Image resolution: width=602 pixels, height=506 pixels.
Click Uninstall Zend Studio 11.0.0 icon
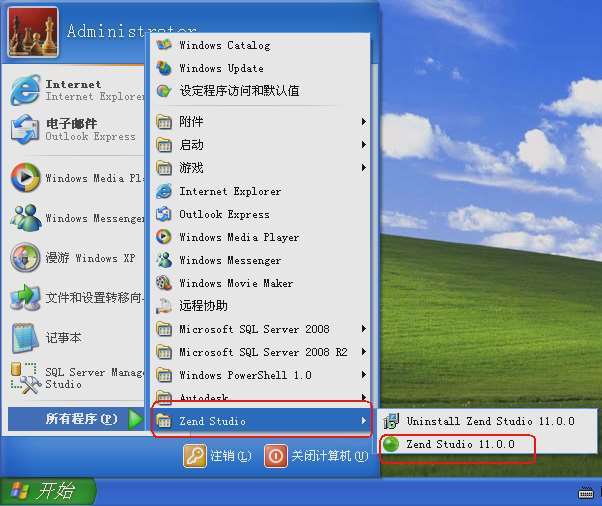pyautogui.click(x=391, y=421)
